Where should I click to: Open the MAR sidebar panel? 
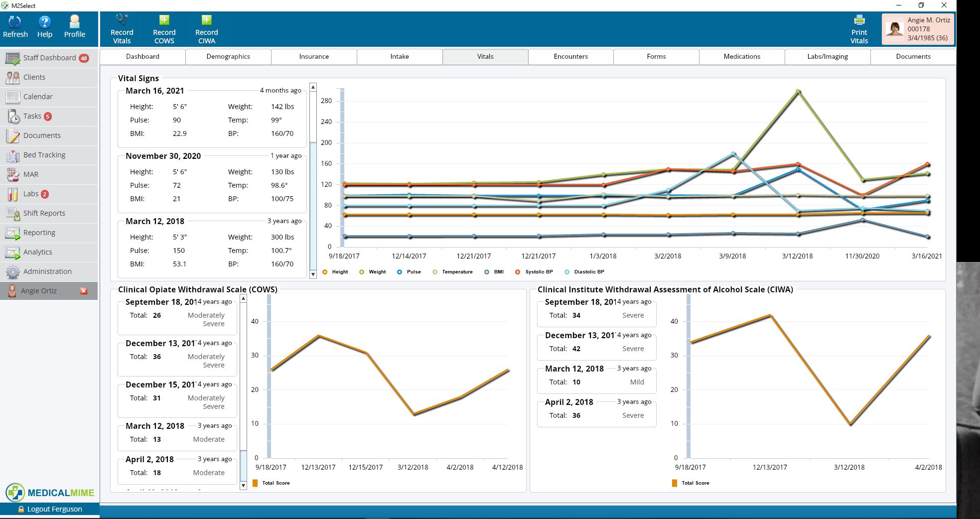(30, 174)
